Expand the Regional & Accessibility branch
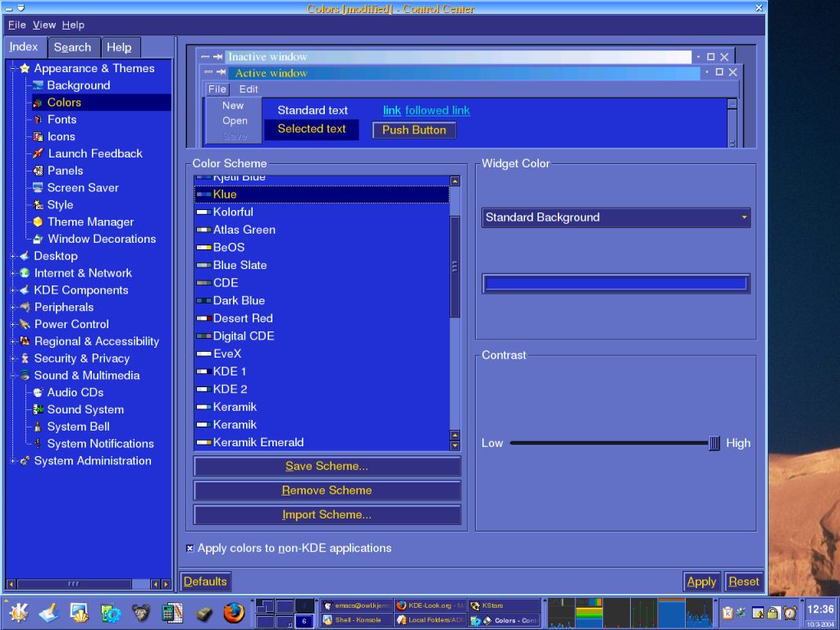 coord(13,341)
